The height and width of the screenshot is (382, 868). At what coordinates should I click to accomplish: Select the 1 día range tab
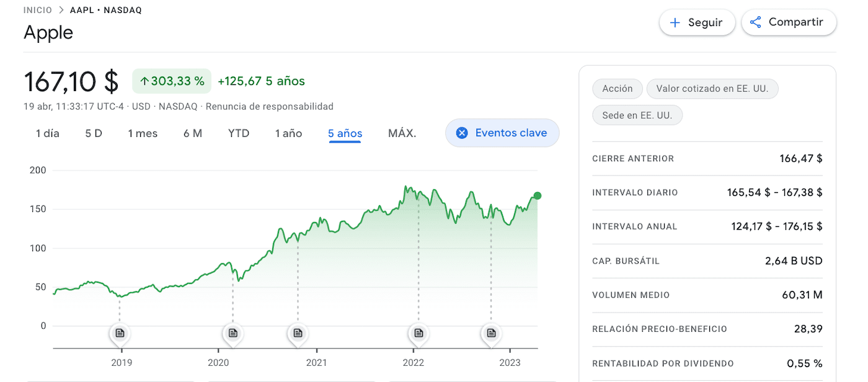coord(48,133)
